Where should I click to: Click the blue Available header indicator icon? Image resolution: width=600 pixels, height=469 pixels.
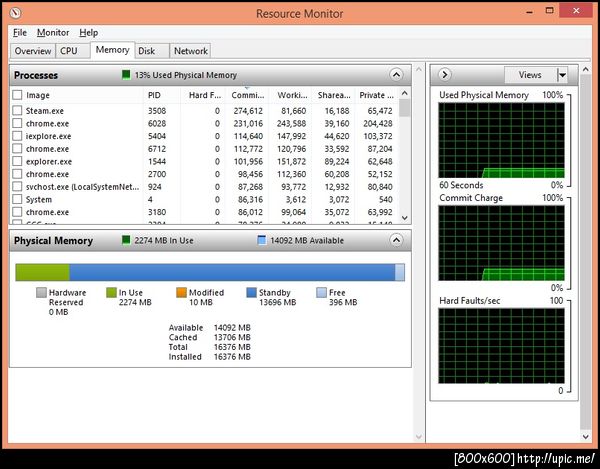(x=262, y=240)
